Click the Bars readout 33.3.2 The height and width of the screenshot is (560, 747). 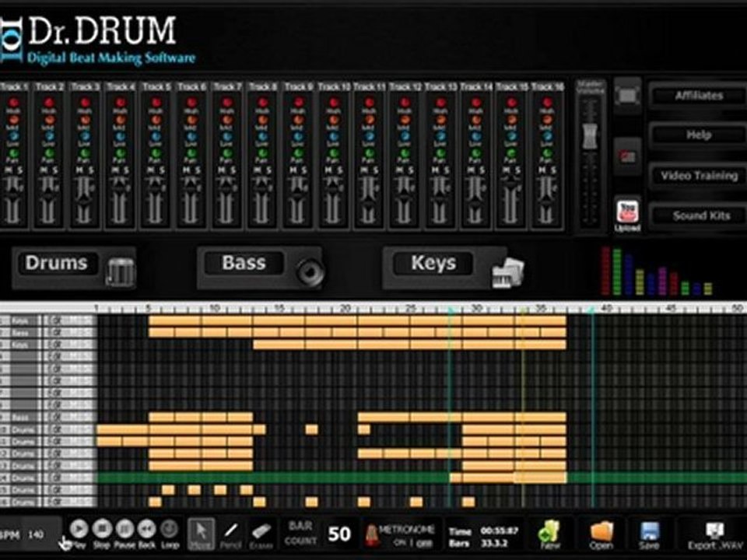tap(493, 543)
